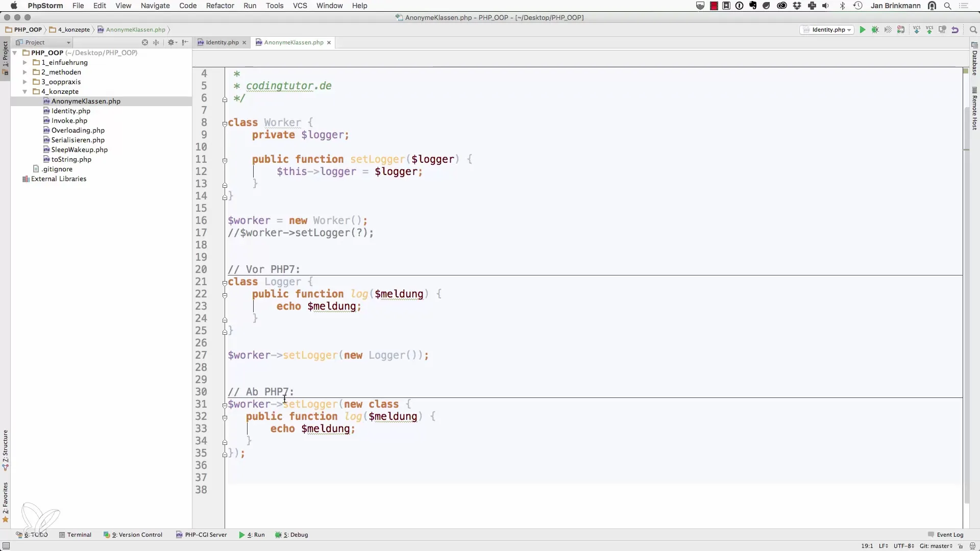Open the 5: Debug tool window
The image size is (980, 551).
[291, 535]
